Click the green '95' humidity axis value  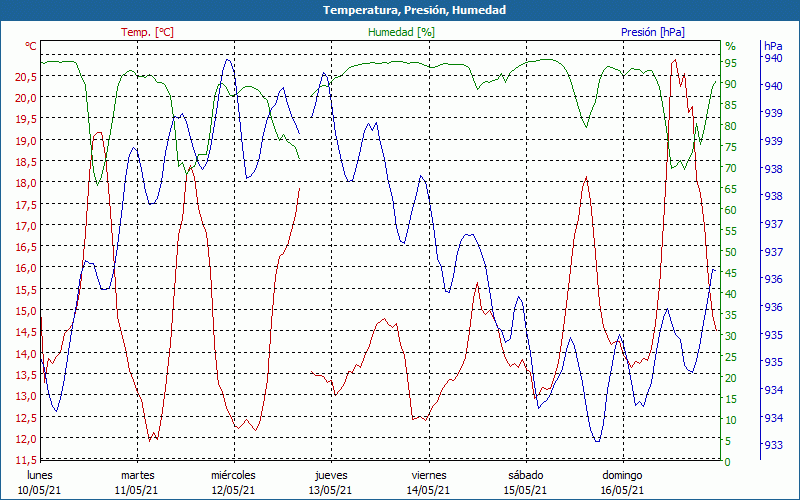(731, 63)
